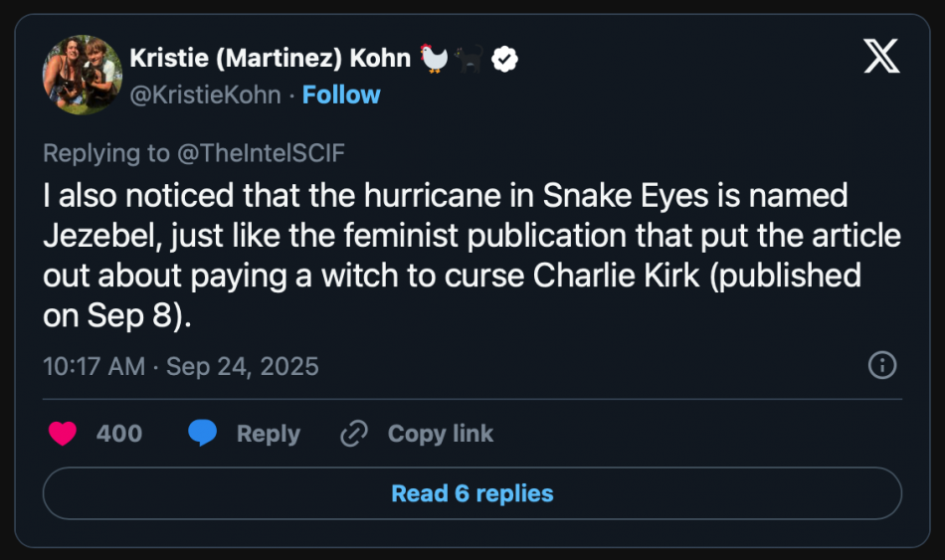Click the black cat emoji
Viewport: 945px width, 560px height.
click(x=469, y=59)
